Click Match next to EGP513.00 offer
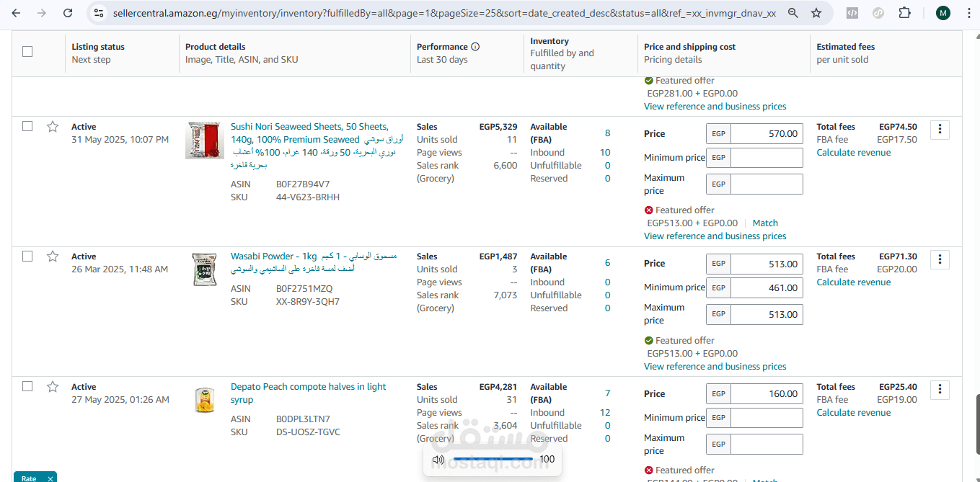 click(765, 223)
